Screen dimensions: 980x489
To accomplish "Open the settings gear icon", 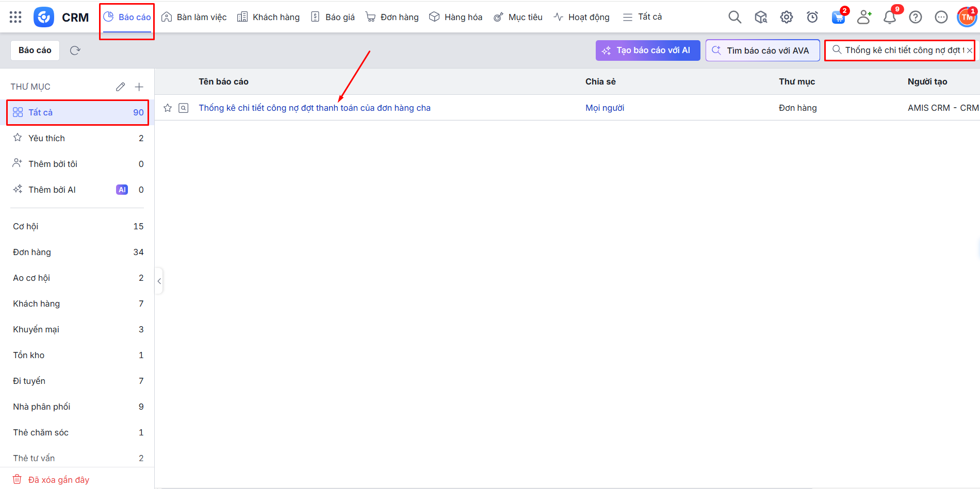I will pos(786,17).
